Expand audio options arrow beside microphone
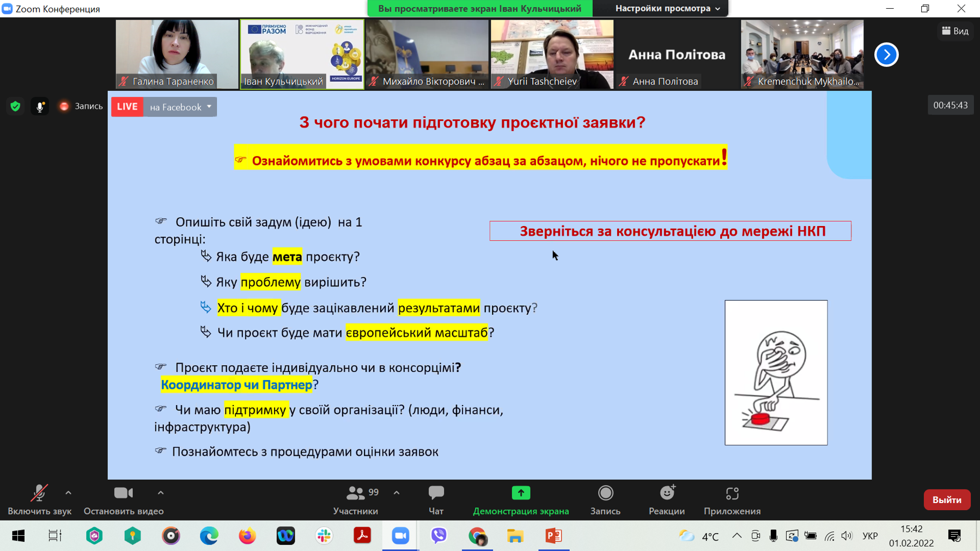Screen dimensions: 980x551 [68, 493]
